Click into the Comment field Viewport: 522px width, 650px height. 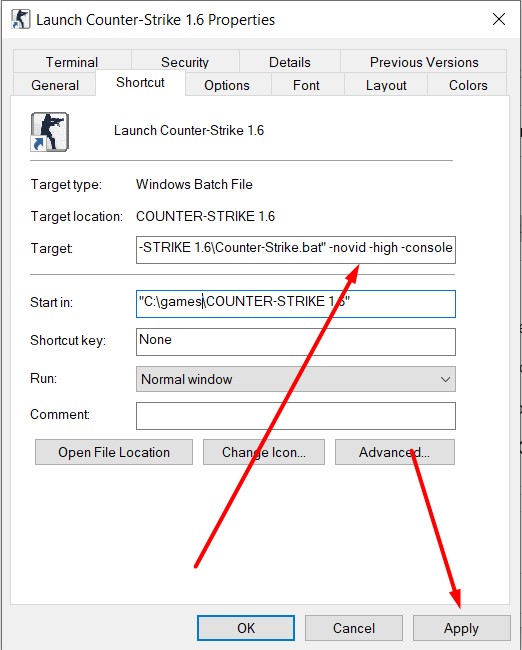pos(296,416)
